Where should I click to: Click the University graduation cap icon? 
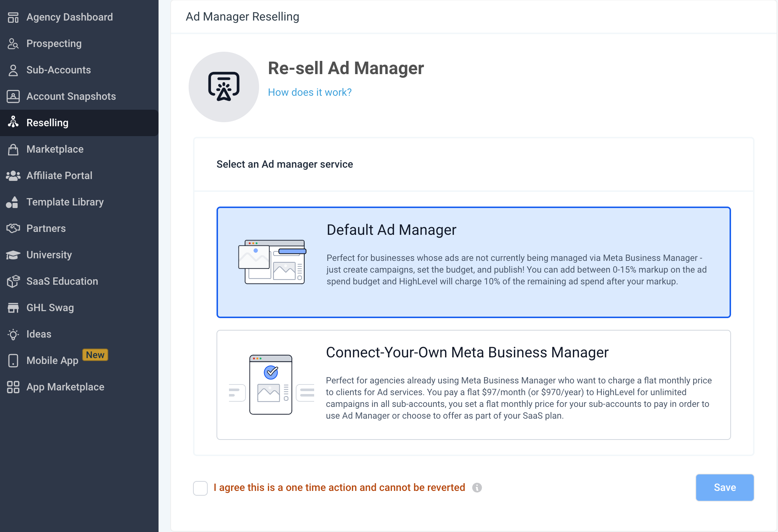(13, 255)
